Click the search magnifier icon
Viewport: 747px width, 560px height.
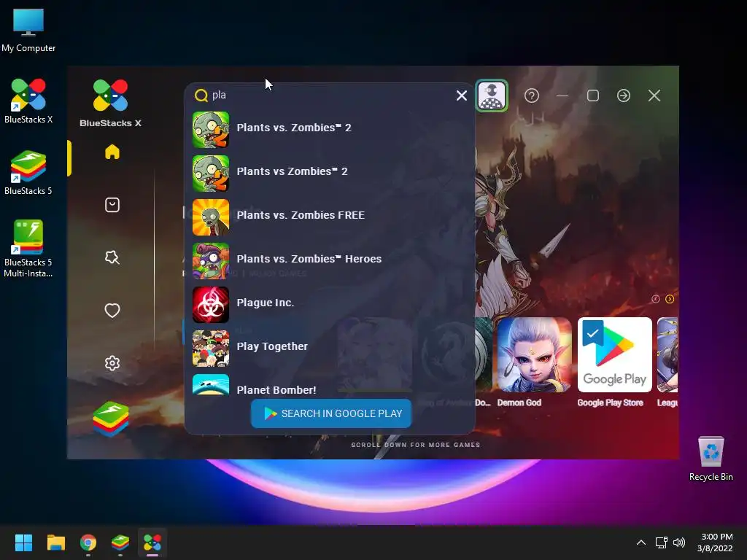[201, 96]
